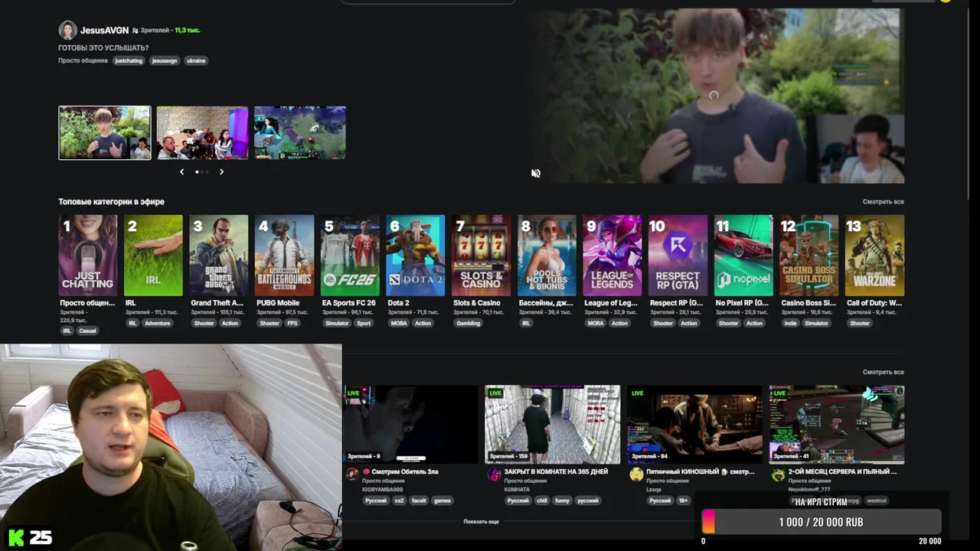
Task: Select third featured stream thumbnail with game map
Action: click(300, 132)
